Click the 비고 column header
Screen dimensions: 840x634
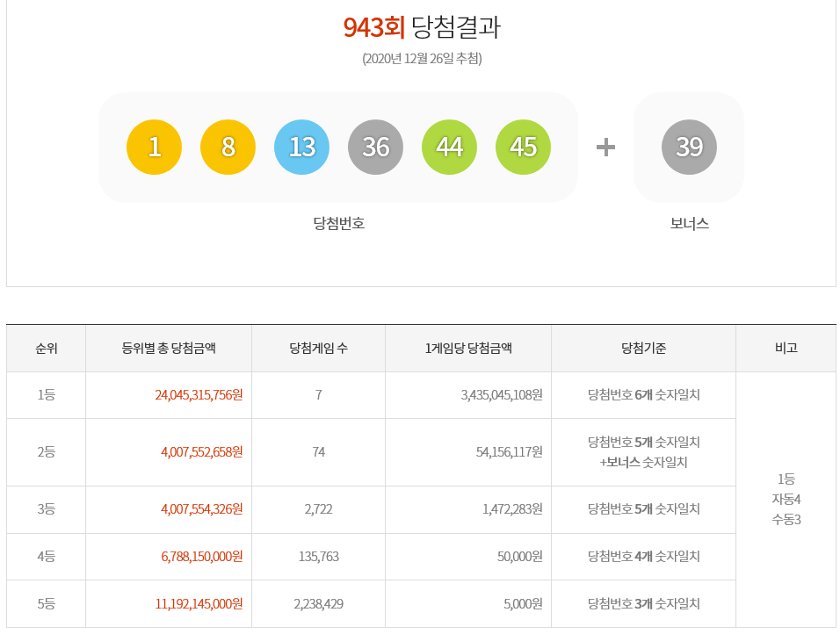(x=786, y=348)
